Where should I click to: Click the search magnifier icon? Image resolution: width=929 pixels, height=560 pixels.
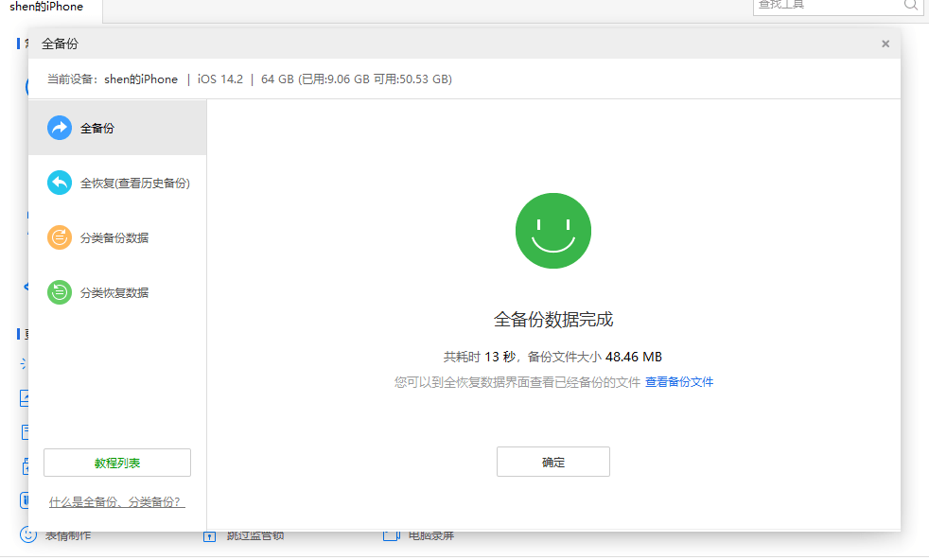(x=910, y=5)
